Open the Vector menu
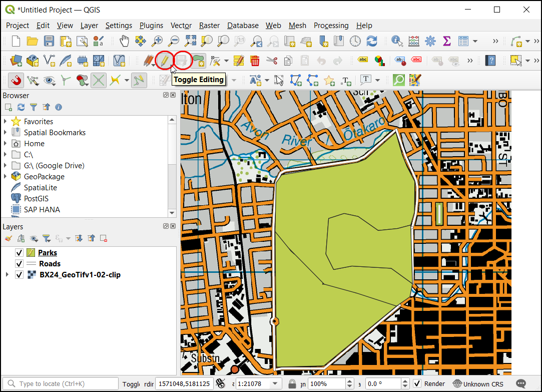Image resolution: width=542 pixels, height=392 pixels. 181,26
